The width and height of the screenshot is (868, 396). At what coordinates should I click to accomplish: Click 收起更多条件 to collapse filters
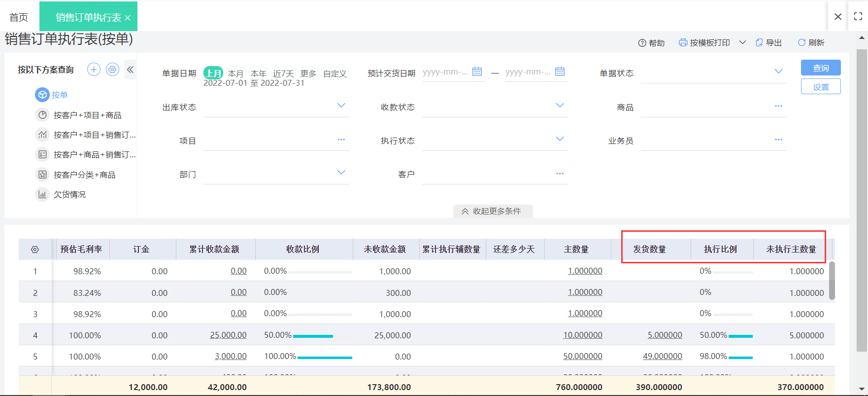(492, 211)
